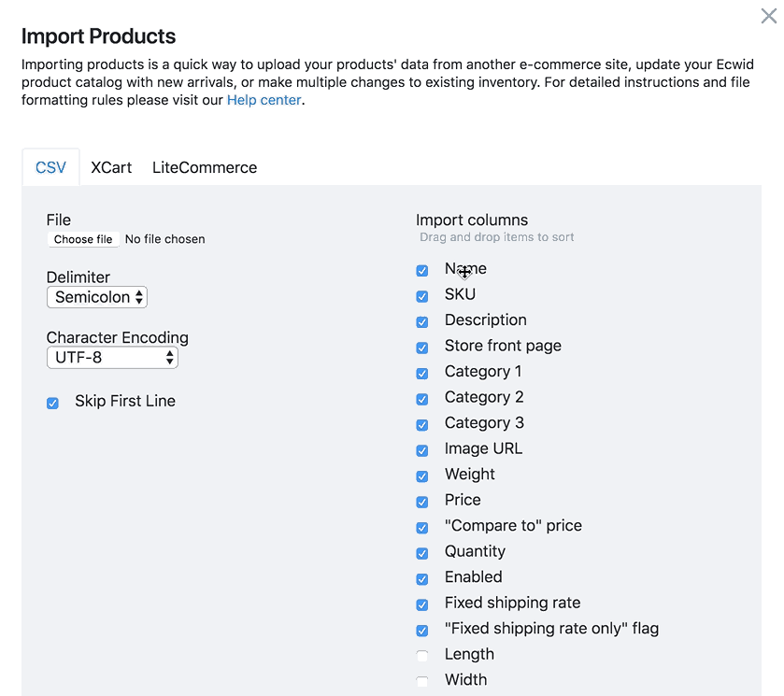Uncheck the Skip First Line checkbox
Viewport: 784px width, 696px height.
pos(53,403)
